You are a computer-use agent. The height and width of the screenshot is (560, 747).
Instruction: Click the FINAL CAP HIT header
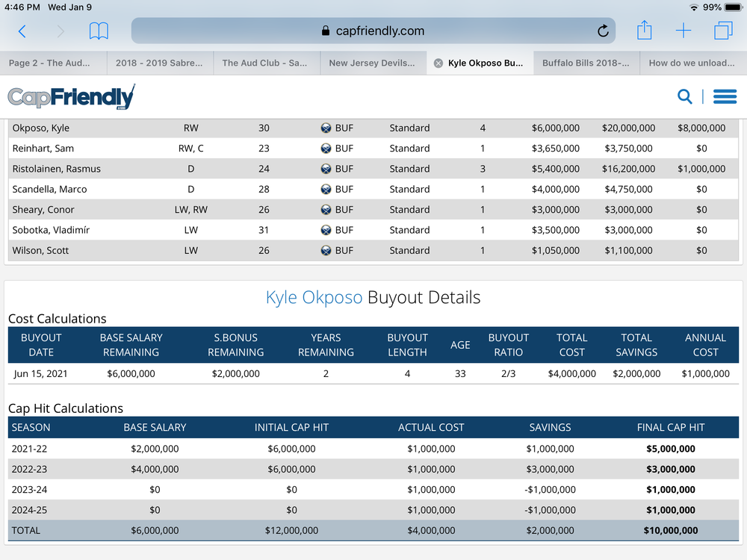pos(671,428)
